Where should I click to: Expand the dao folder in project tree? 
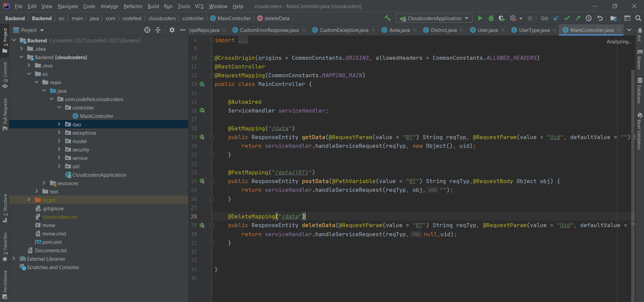tap(59, 124)
